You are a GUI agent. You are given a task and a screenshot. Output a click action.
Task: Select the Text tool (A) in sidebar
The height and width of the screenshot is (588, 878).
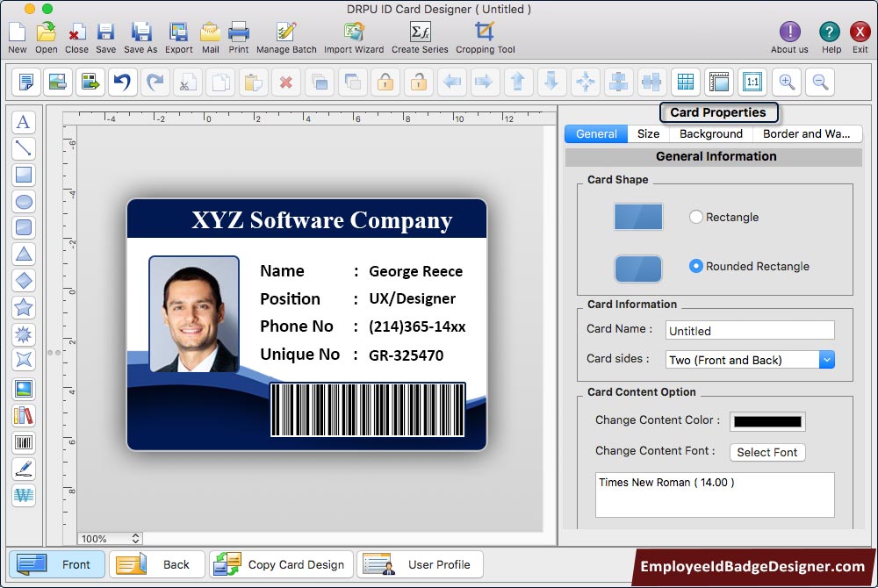[x=24, y=122]
